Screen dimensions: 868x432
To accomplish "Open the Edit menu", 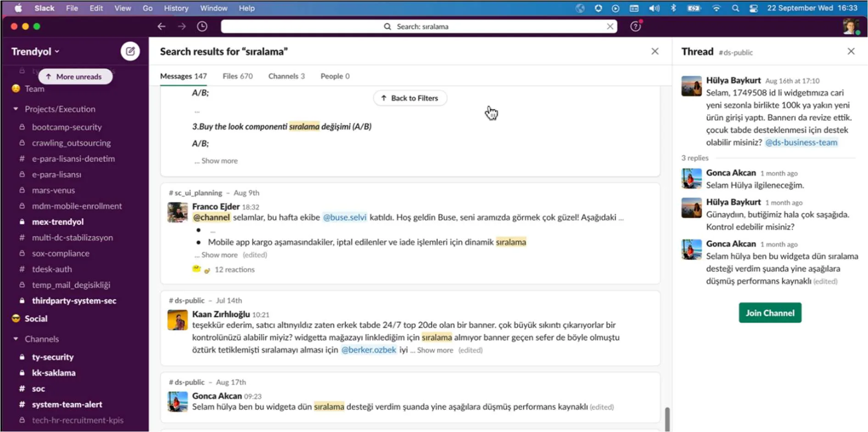I will click(x=96, y=8).
